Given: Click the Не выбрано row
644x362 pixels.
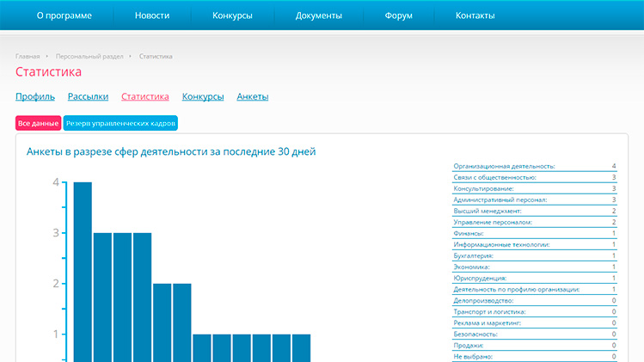Looking at the screenshot, I should (x=534, y=357).
